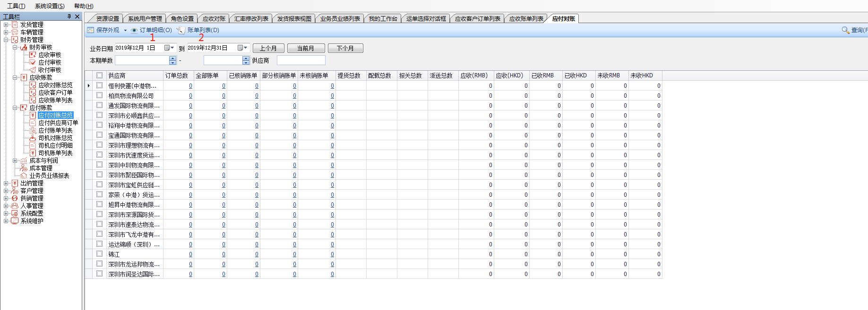Screen dimensions: 868x310
Task: Switch to the 汇率修改列表 tab
Action: point(251,19)
